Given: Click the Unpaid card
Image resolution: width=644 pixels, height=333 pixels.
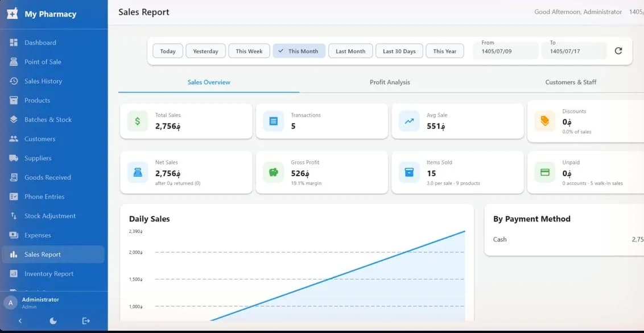Looking at the screenshot, I should point(585,172).
